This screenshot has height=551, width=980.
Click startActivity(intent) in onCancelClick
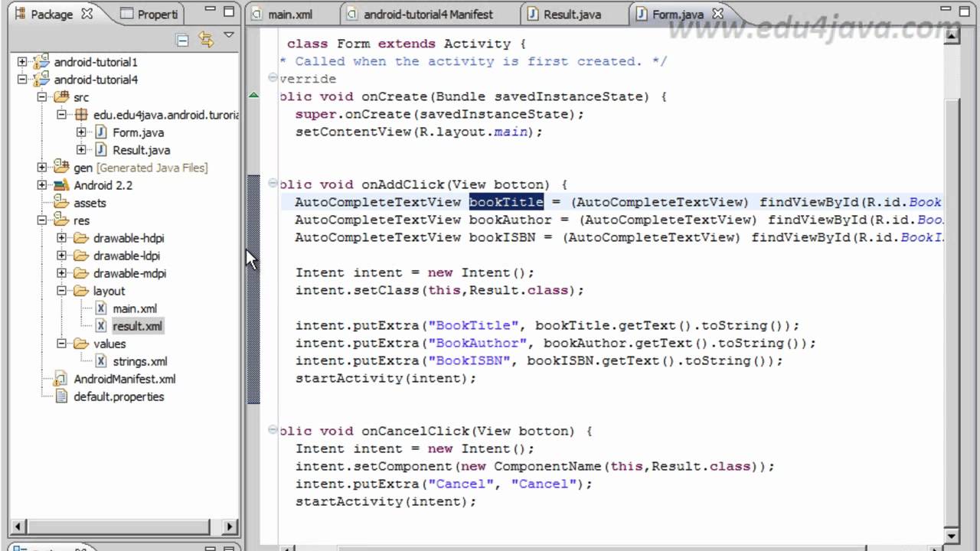coord(386,502)
